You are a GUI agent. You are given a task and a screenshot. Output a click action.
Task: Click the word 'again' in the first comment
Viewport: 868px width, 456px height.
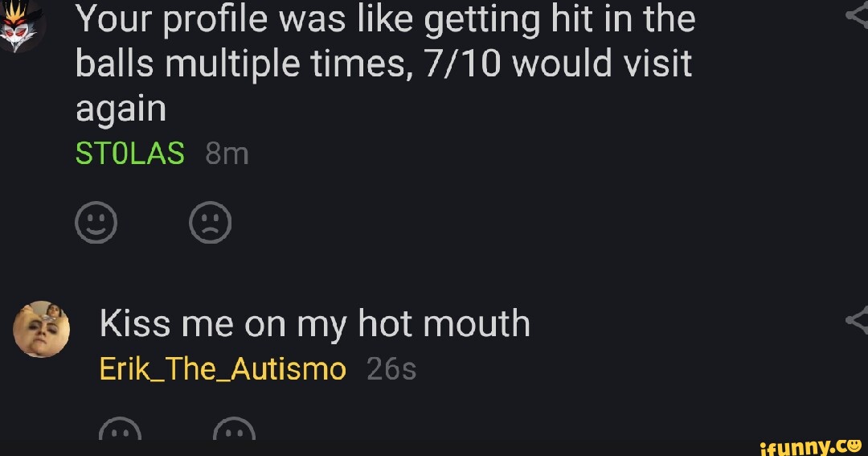121,109
